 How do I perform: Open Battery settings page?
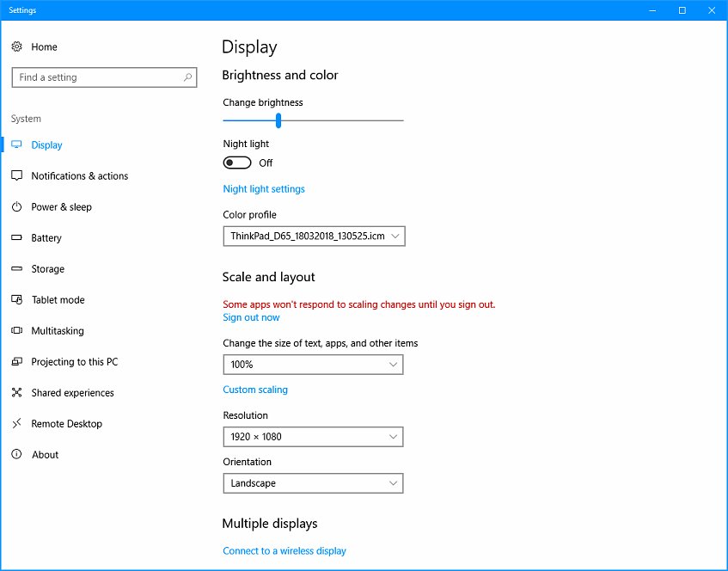click(46, 238)
